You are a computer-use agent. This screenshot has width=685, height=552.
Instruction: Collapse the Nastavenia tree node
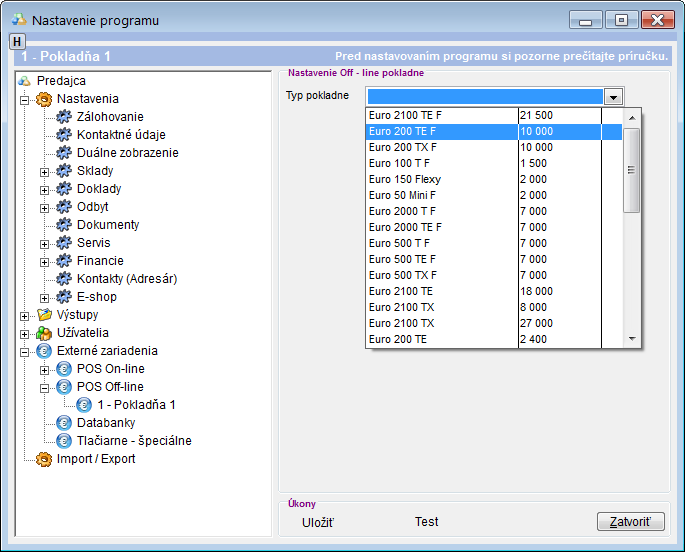pos(24,99)
